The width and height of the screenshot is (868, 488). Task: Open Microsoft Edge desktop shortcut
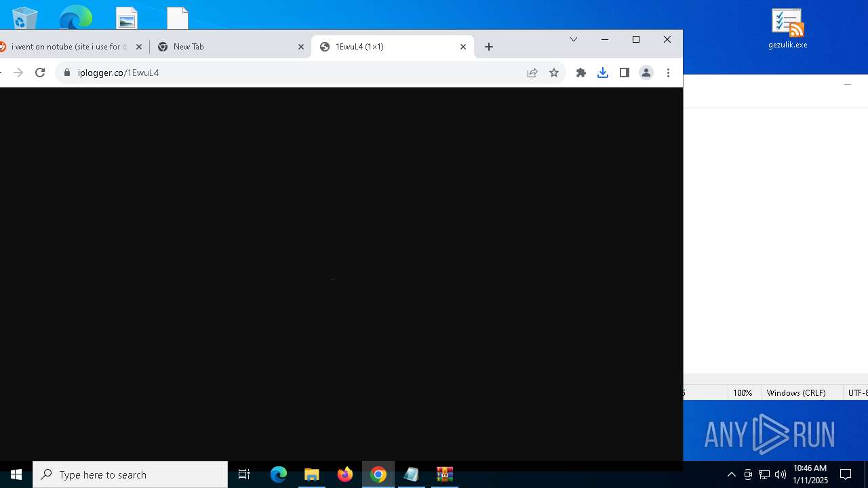75,18
